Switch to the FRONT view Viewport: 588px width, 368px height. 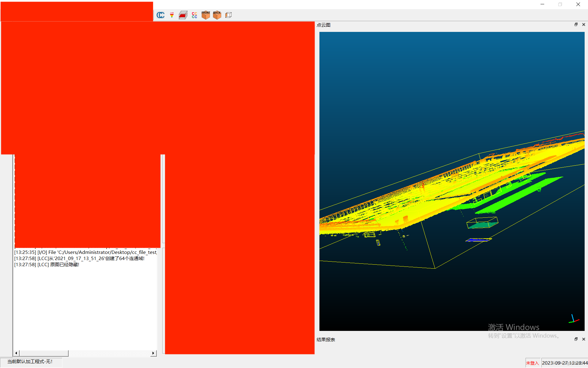pyautogui.click(x=205, y=15)
